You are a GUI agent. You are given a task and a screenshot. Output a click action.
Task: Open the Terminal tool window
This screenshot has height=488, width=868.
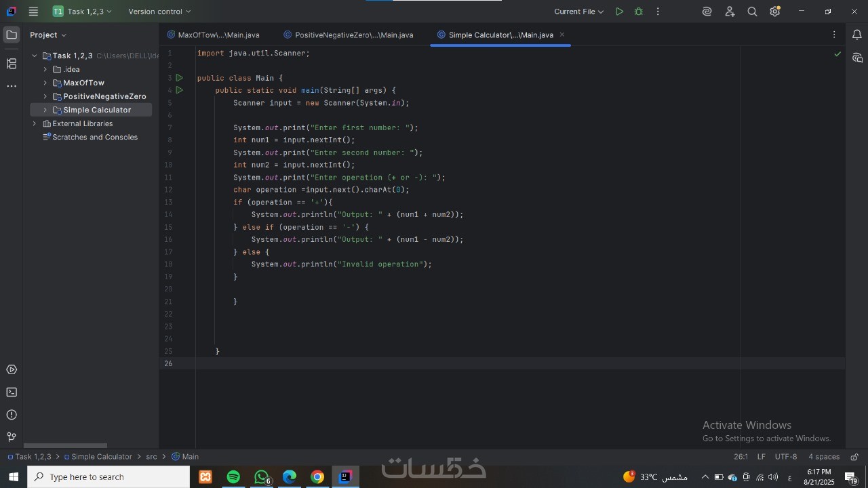click(x=12, y=392)
